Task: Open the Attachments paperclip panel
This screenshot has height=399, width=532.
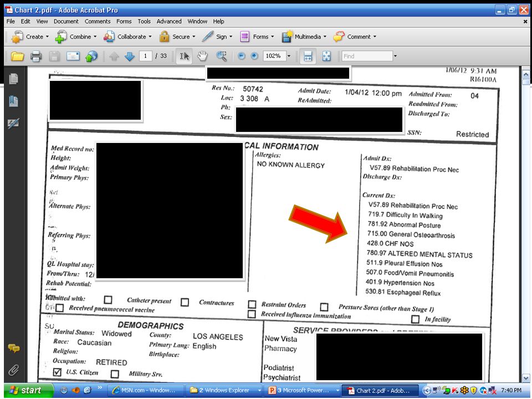Action: 13,370
